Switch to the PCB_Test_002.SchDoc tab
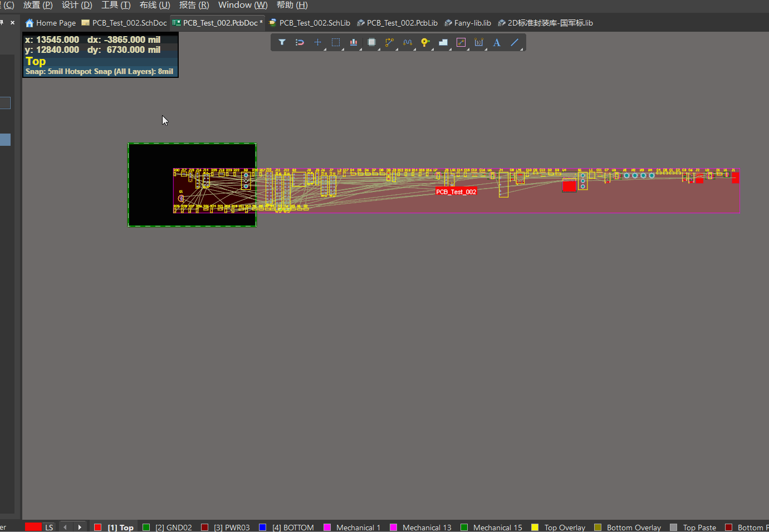The width and height of the screenshot is (769, 532). (124, 23)
